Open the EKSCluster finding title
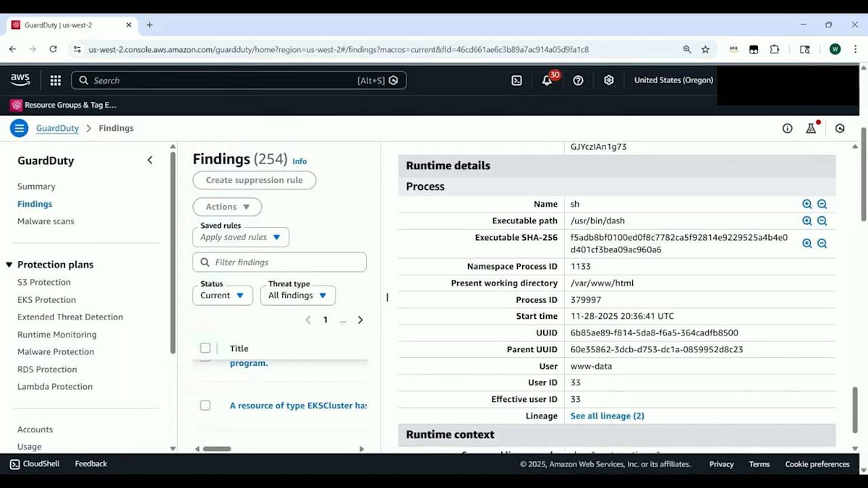868x488 pixels. pos(298,406)
